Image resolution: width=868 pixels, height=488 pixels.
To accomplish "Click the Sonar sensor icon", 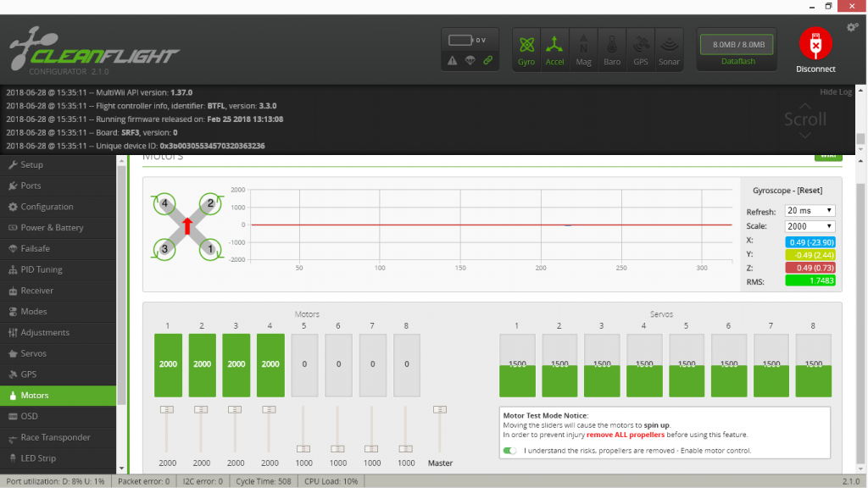I will (x=669, y=48).
